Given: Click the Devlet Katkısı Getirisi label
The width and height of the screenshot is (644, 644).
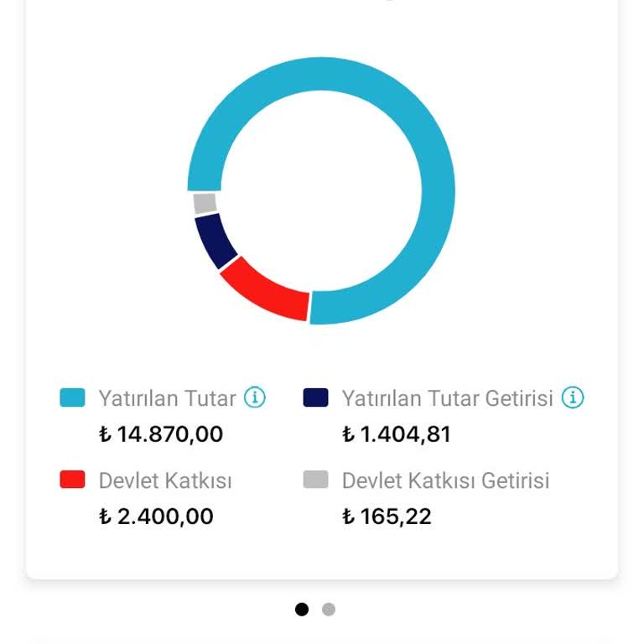Looking at the screenshot, I should click(445, 480).
